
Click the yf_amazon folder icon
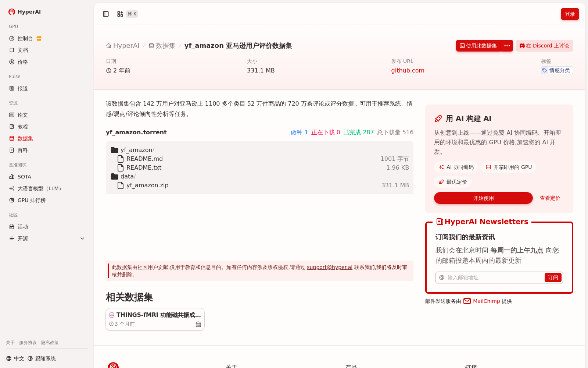click(x=115, y=150)
